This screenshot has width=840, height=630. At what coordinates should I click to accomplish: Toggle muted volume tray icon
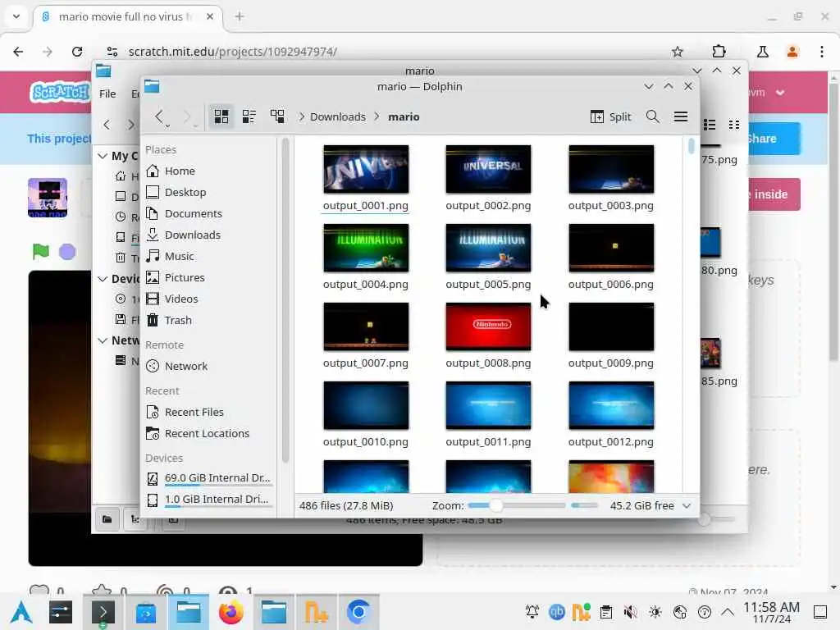(x=631, y=612)
